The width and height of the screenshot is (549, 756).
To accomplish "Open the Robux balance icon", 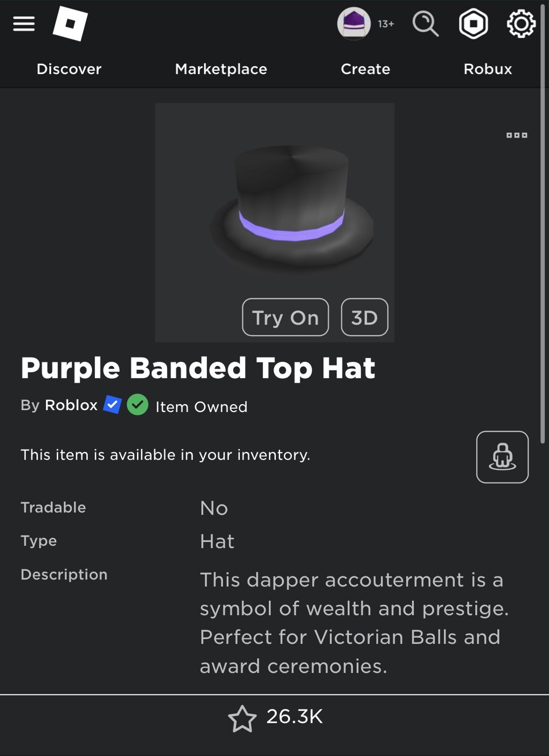I will [x=473, y=24].
